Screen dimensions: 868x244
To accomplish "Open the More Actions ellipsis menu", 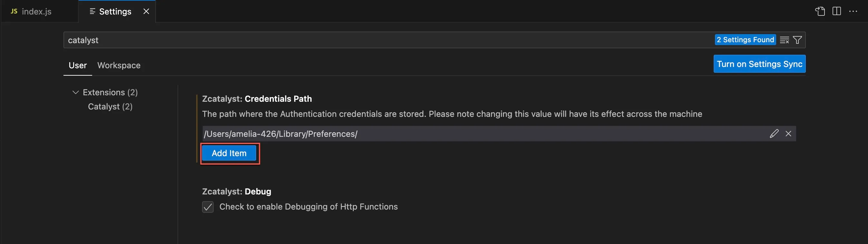I will [853, 11].
